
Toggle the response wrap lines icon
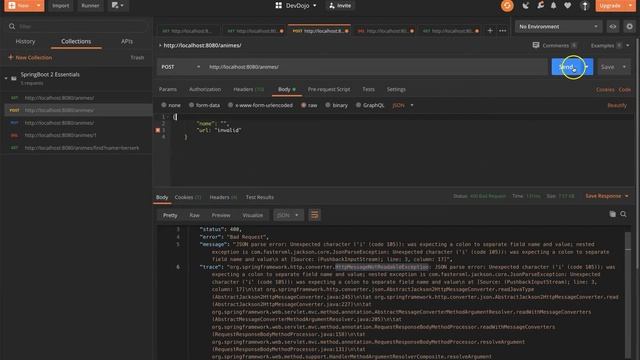pyautogui.click(x=314, y=215)
